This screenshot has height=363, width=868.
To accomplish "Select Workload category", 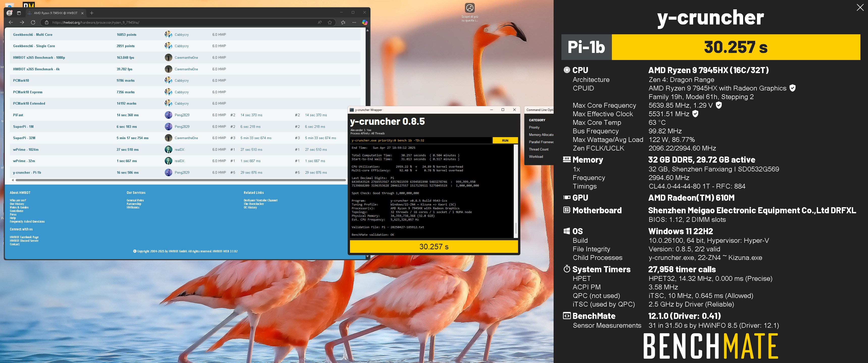I will click(x=536, y=157).
